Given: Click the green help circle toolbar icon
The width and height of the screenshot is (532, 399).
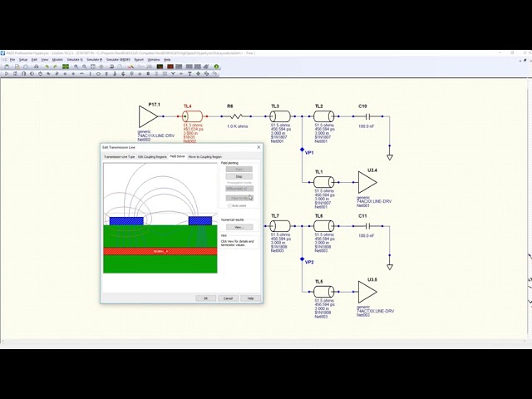Looking at the screenshot, I should point(216,66).
